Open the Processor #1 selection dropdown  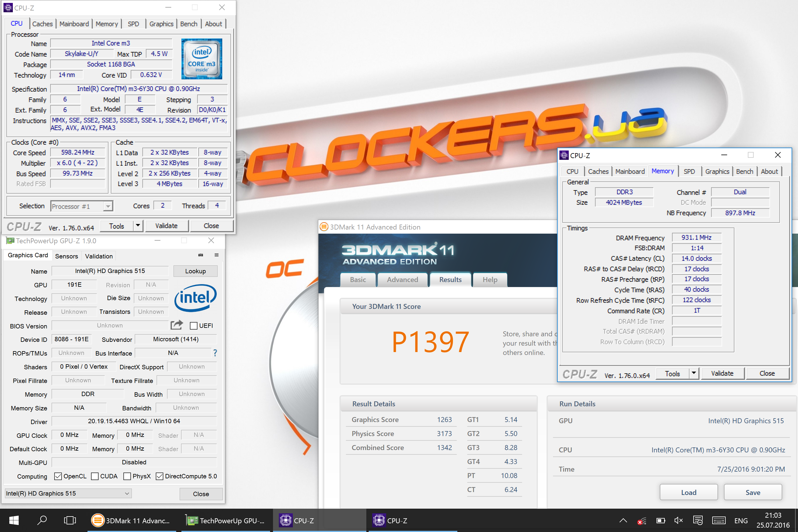point(82,206)
